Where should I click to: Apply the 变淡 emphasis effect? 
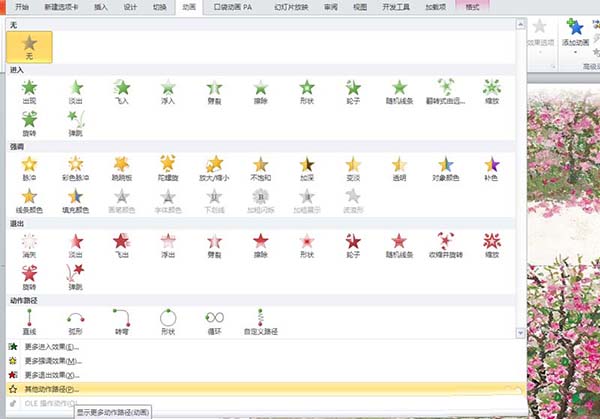click(353, 168)
